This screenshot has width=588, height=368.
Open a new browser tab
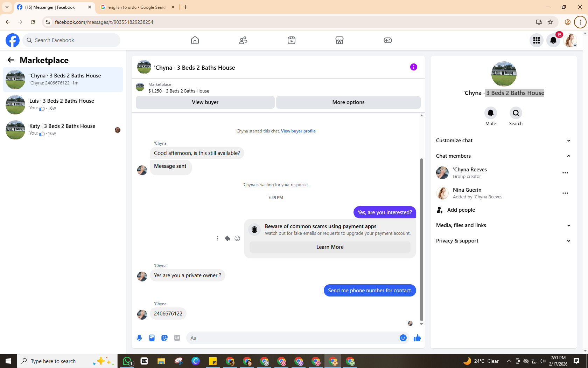coord(185,7)
